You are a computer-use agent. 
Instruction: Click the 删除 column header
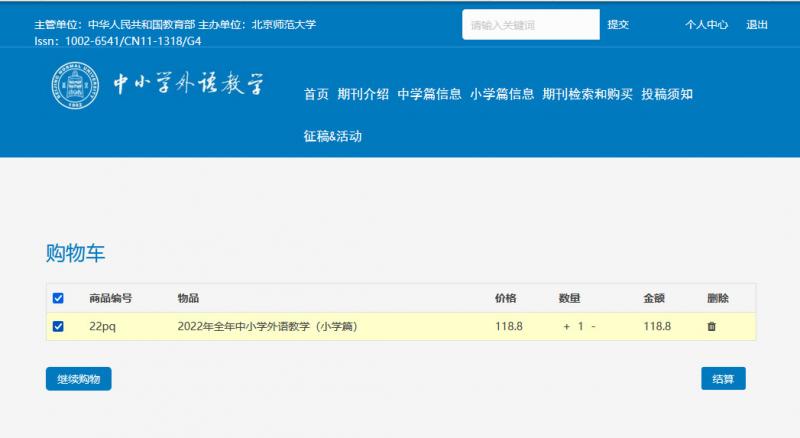click(x=718, y=298)
